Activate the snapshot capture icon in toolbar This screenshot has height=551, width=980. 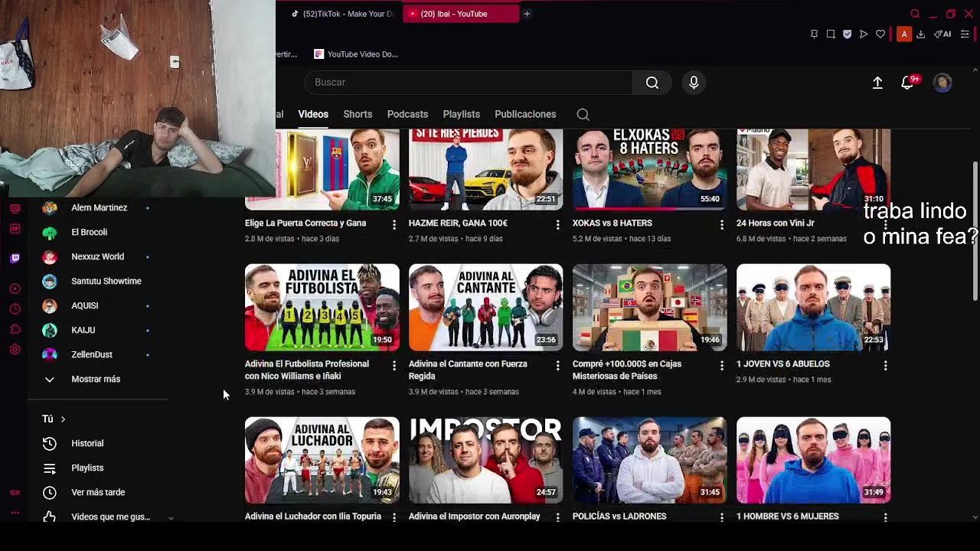[831, 34]
